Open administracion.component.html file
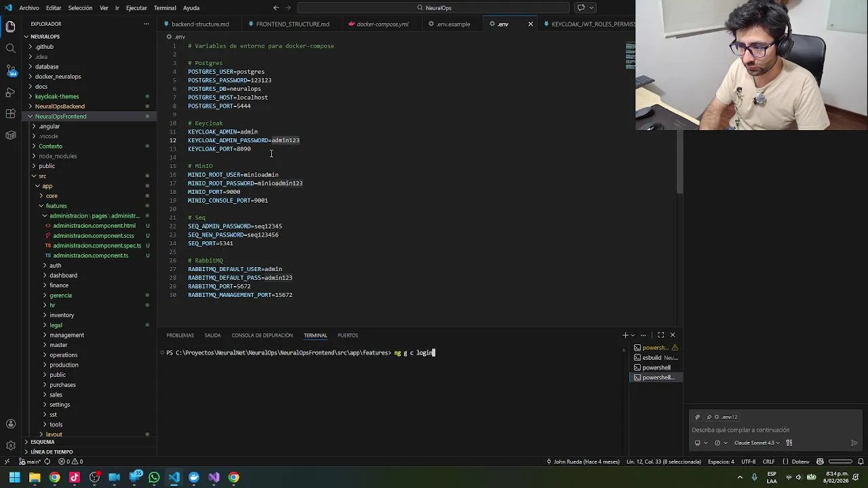Viewport: 868px width, 488px height. click(94, 226)
